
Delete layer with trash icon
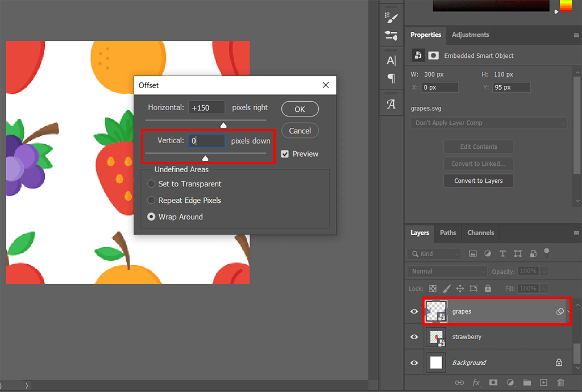pyautogui.click(x=561, y=382)
